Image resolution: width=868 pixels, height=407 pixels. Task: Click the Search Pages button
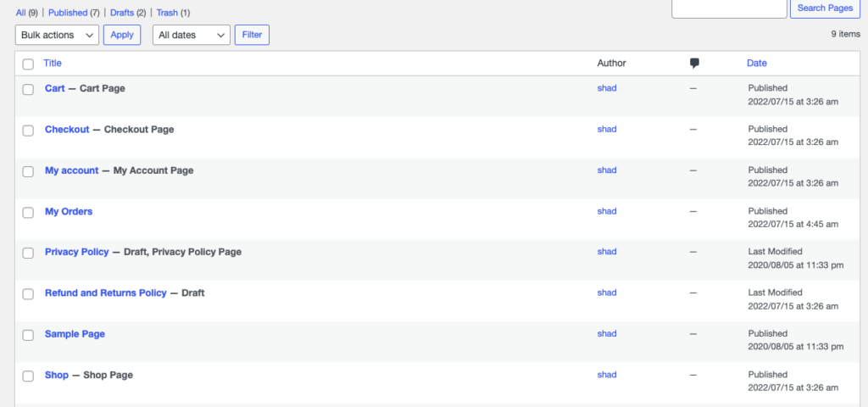click(825, 8)
